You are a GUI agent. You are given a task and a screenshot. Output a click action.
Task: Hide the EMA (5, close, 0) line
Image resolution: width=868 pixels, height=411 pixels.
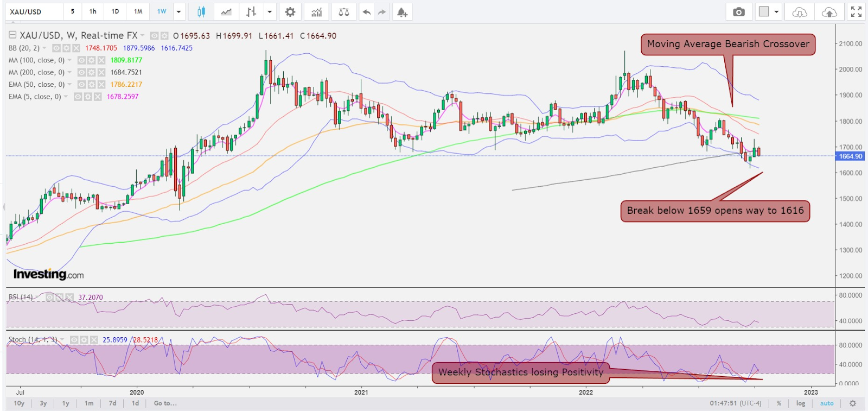(x=78, y=97)
